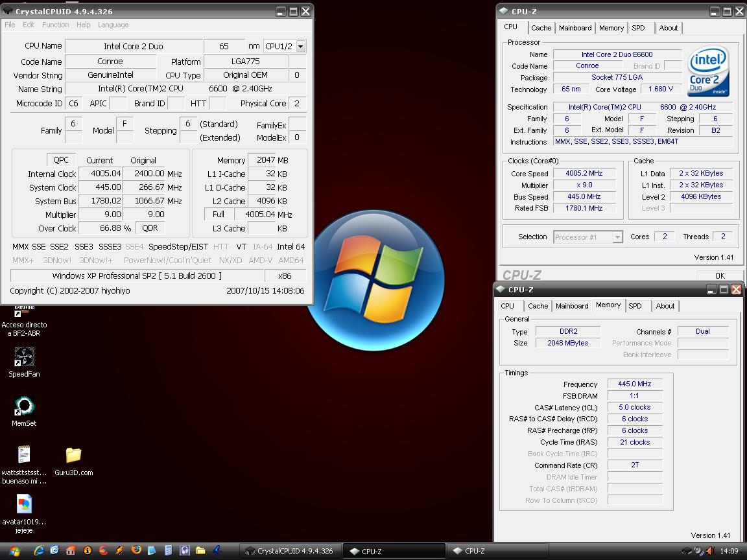Image resolution: width=747 pixels, height=560 pixels.
Task: Open the Language menu in CrystalCPUID
Action: (x=113, y=25)
